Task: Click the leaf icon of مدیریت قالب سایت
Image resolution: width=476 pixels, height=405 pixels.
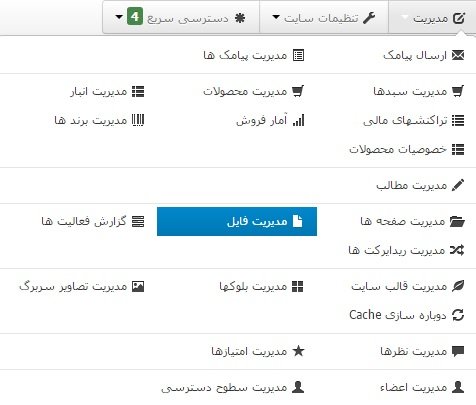Action: click(x=458, y=286)
